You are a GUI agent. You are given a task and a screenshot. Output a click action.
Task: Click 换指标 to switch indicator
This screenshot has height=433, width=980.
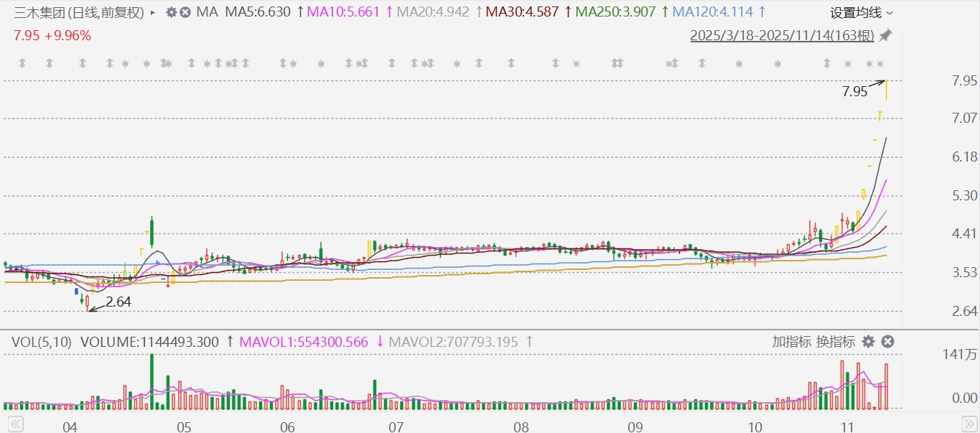click(835, 342)
